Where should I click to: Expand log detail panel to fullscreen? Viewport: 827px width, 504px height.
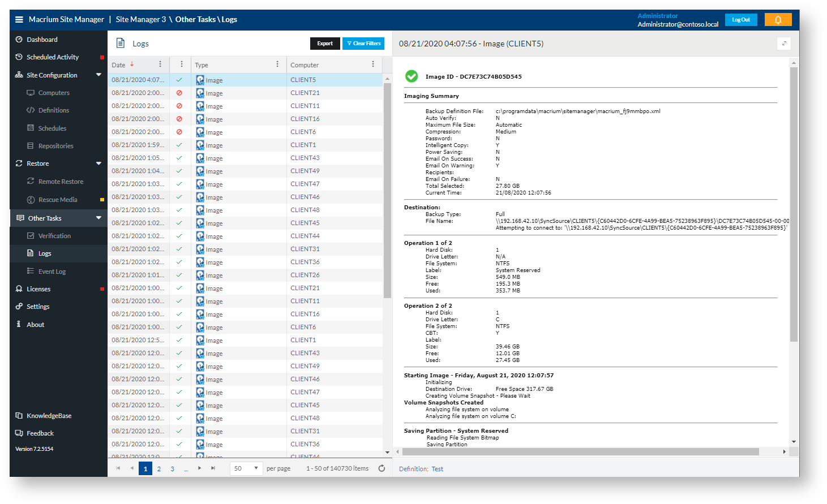click(784, 44)
